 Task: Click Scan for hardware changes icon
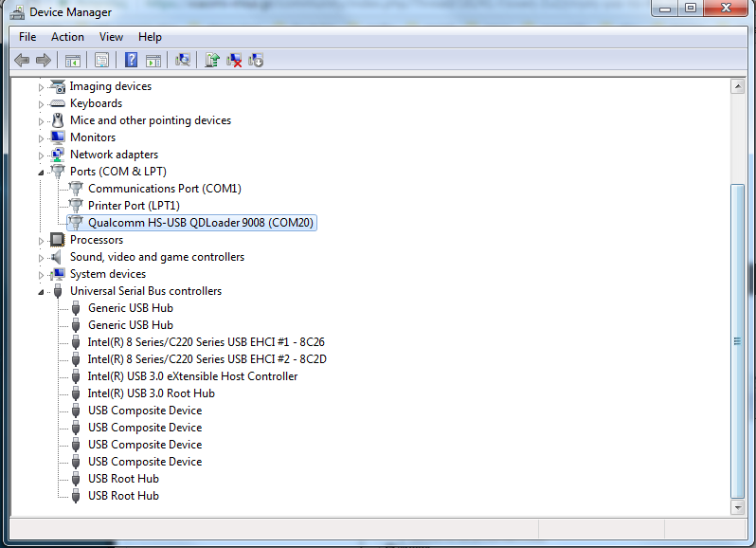click(183, 60)
